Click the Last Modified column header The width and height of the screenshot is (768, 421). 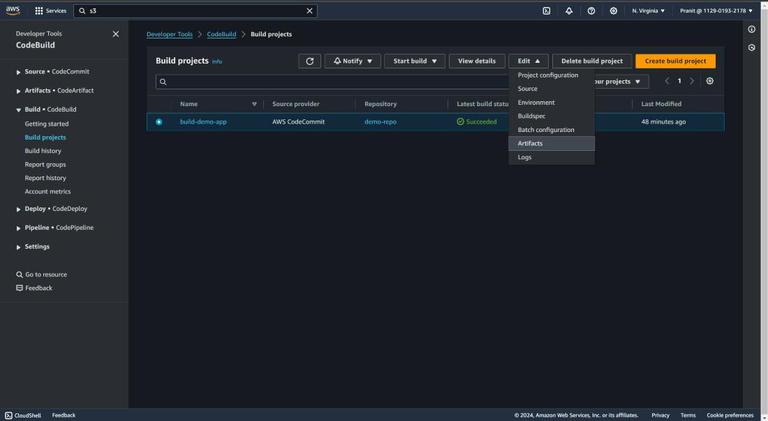[661, 104]
